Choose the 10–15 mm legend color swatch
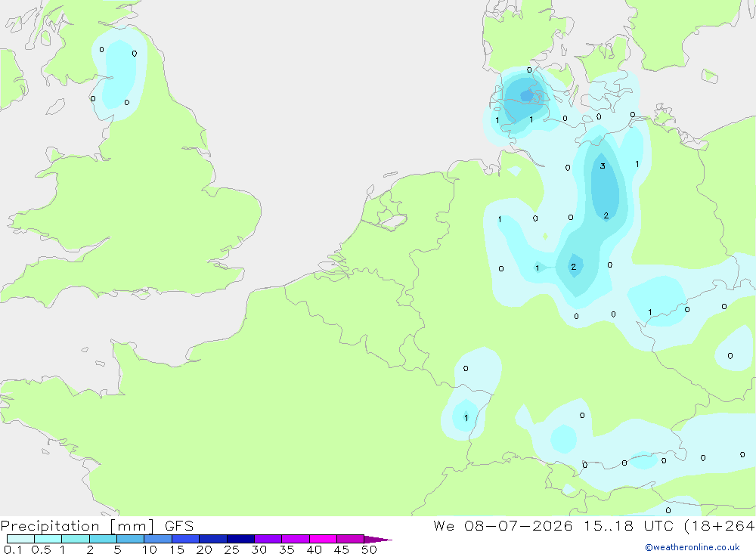 pyautogui.click(x=158, y=539)
